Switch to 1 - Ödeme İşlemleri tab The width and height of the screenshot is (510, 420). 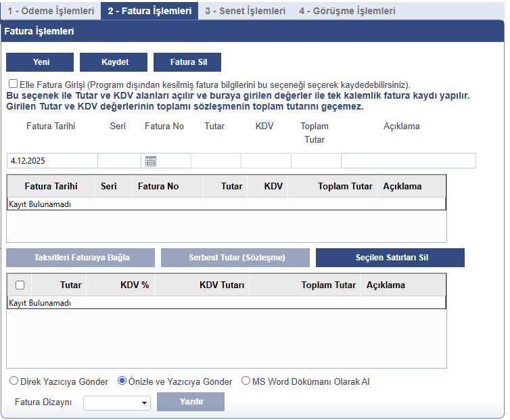click(x=51, y=11)
